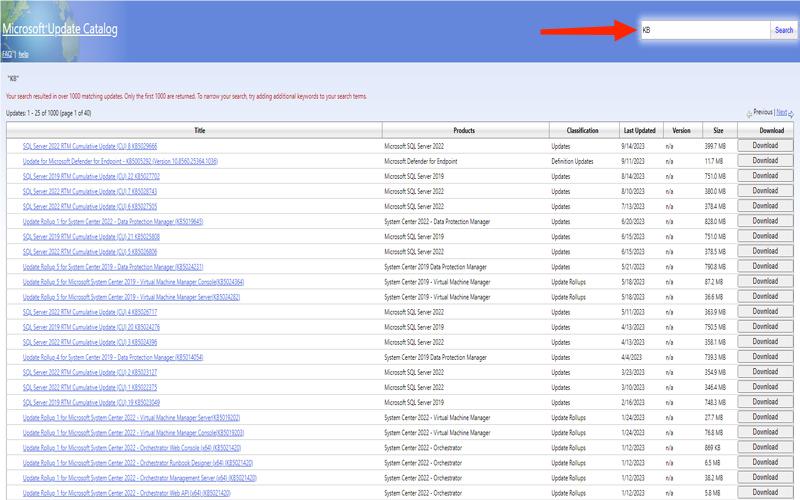Select the "Microsoft Defender for Endpoint" product cell
Image resolution: width=800 pixels, height=500 pixels.
[420, 161]
